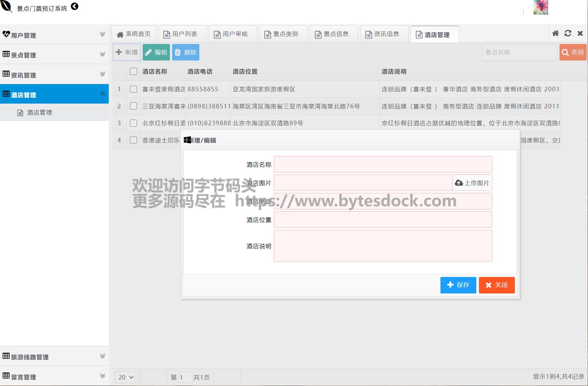This screenshot has height=386, width=588.
Task: Check the row for 北京红杉假日酒店
Action: 133,123
